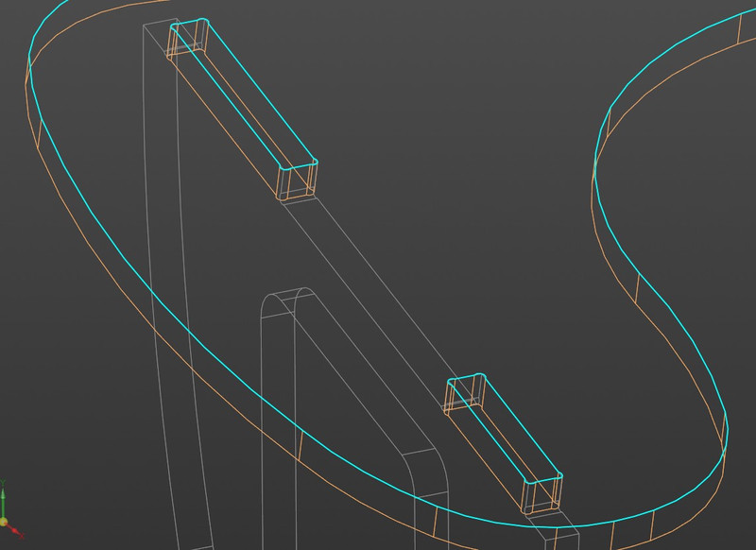
Task: Pick the orange vertical seam at top-right corner
Action: click(739, 28)
